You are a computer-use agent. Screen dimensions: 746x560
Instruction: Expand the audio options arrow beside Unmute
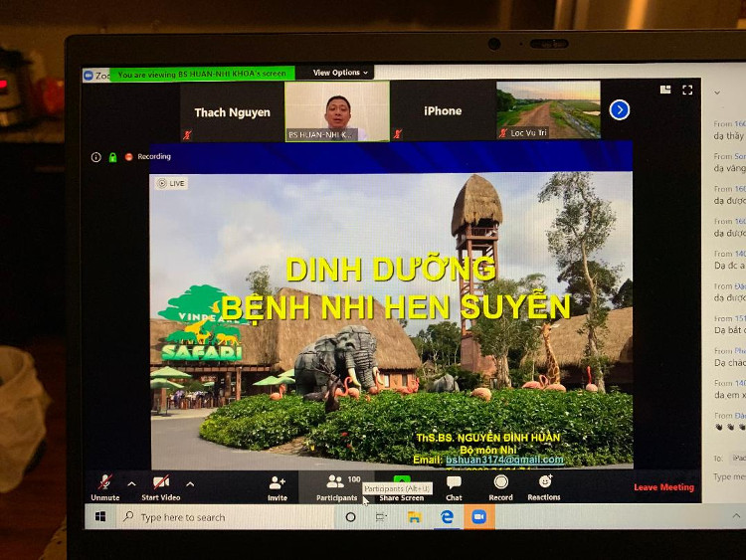[x=131, y=483]
